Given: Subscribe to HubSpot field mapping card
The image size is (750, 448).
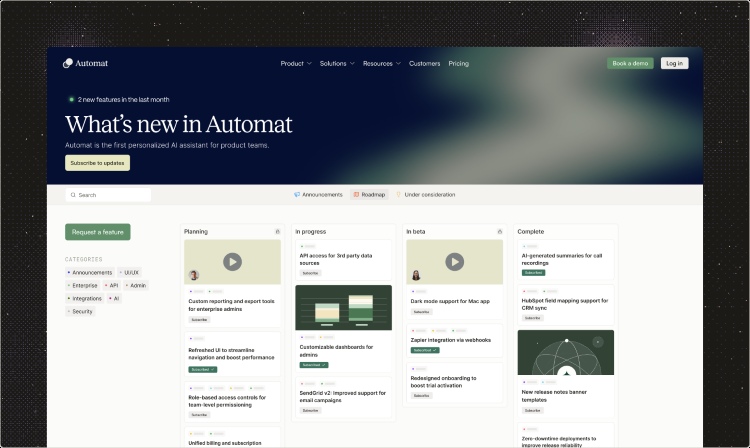Looking at the screenshot, I should click(532, 318).
